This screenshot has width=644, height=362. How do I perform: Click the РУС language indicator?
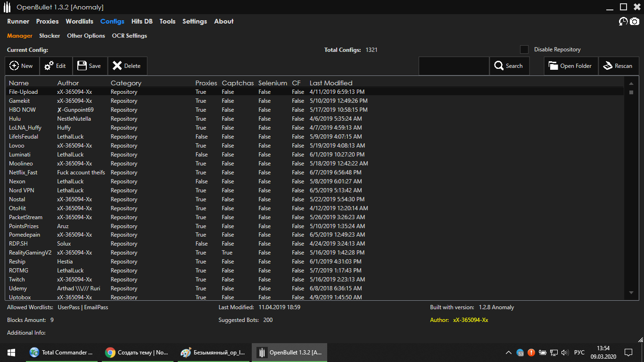click(579, 353)
